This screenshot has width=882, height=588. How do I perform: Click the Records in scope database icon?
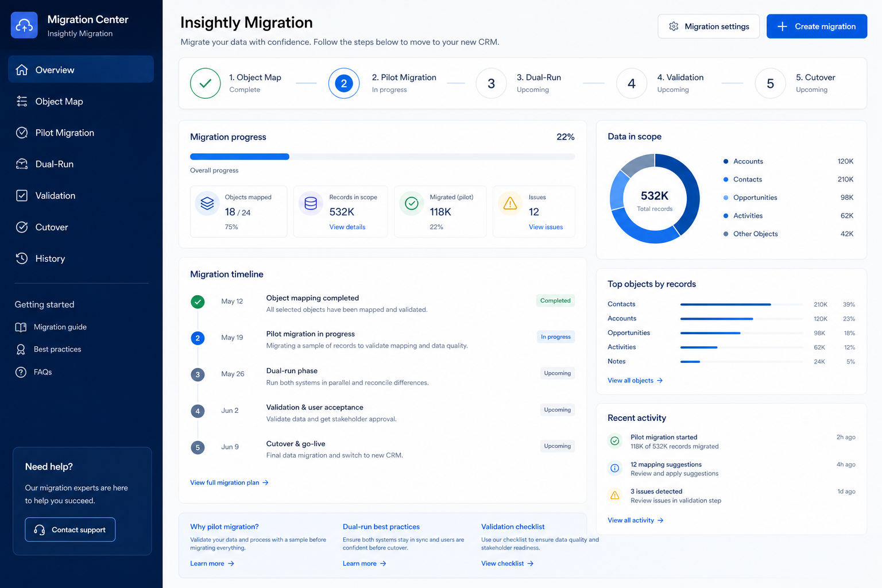tap(311, 203)
